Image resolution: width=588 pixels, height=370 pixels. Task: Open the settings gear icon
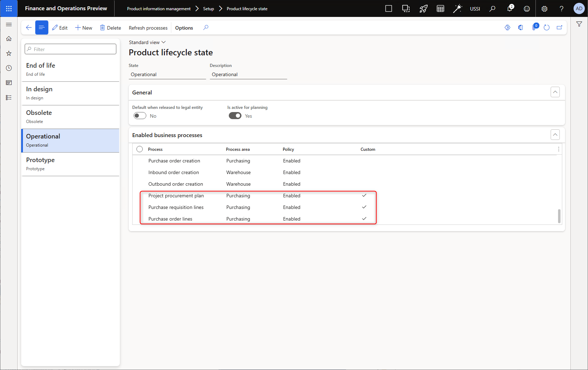pyautogui.click(x=544, y=8)
